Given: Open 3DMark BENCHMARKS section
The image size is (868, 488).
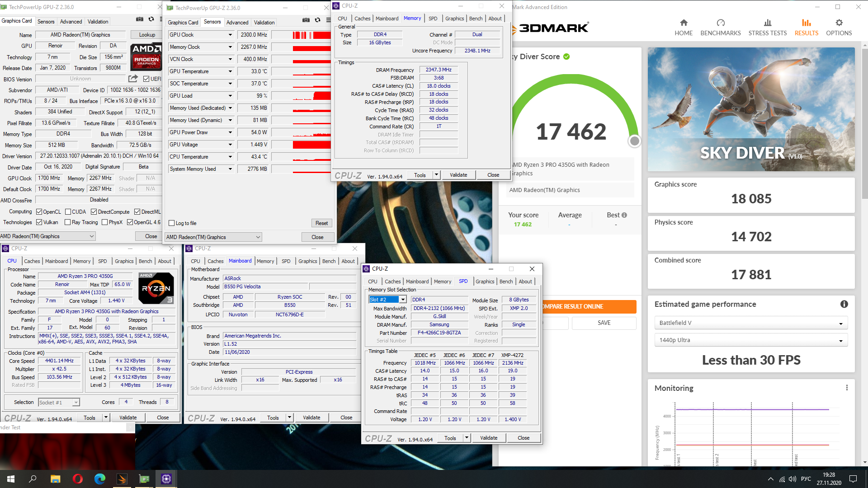Looking at the screenshot, I should (x=720, y=28).
